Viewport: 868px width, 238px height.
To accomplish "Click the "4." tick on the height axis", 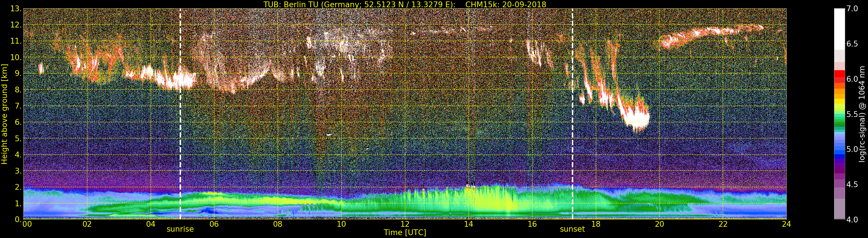I will pyautogui.click(x=18, y=155).
